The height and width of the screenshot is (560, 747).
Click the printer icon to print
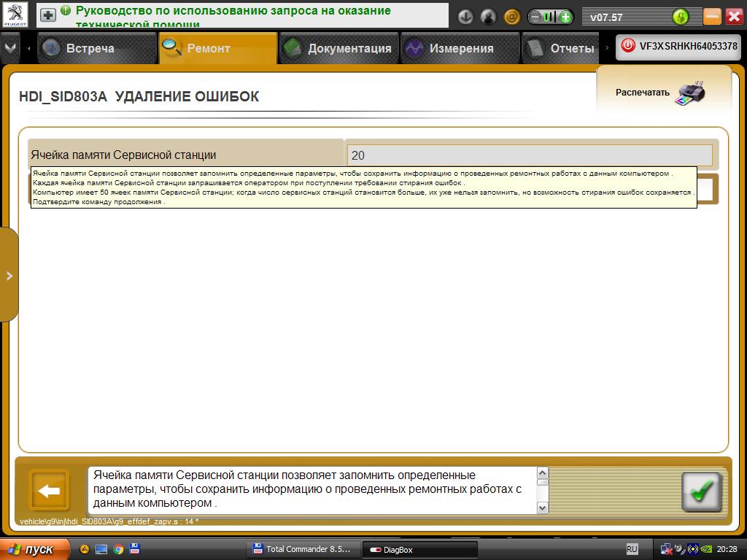pos(690,93)
